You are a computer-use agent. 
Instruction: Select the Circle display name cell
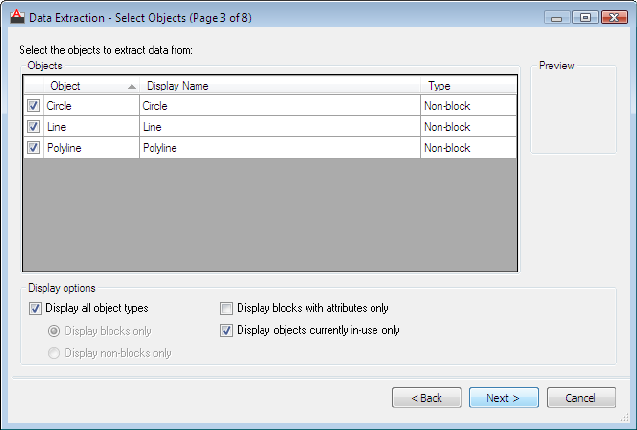pos(280,106)
